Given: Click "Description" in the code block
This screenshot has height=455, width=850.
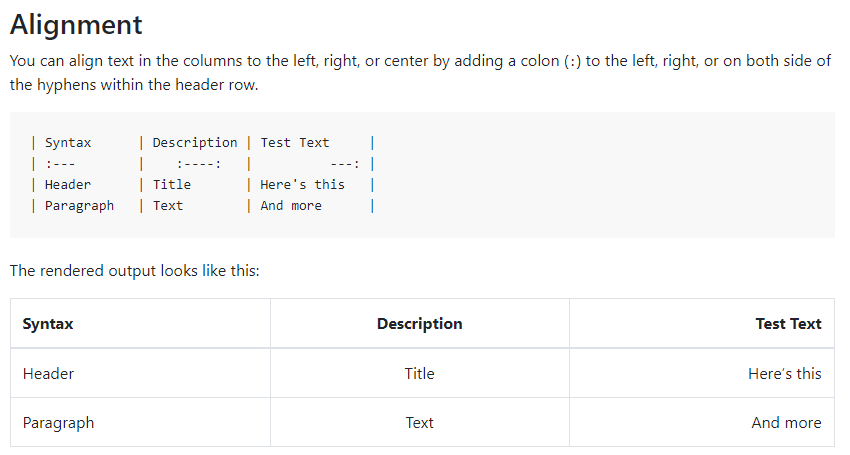Looking at the screenshot, I should click(195, 143).
